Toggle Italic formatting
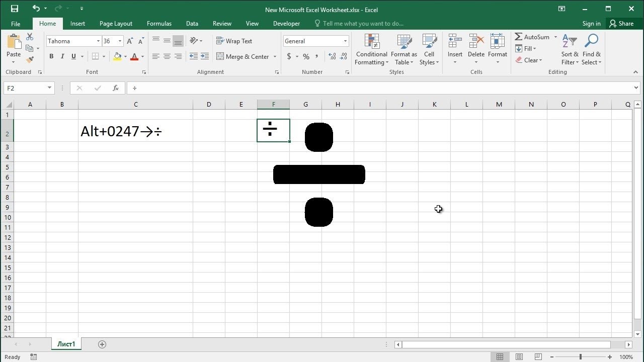This screenshot has width=644, height=362. click(62, 57)
